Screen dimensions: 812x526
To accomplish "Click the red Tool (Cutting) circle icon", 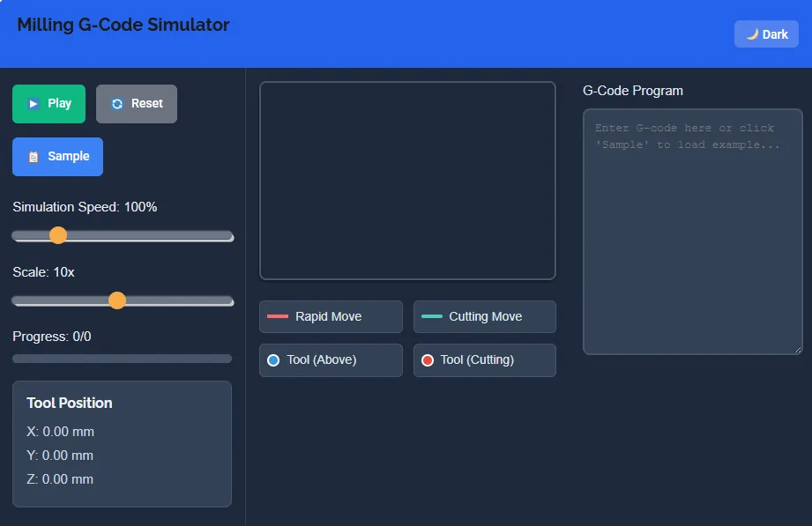I will 428,360.
